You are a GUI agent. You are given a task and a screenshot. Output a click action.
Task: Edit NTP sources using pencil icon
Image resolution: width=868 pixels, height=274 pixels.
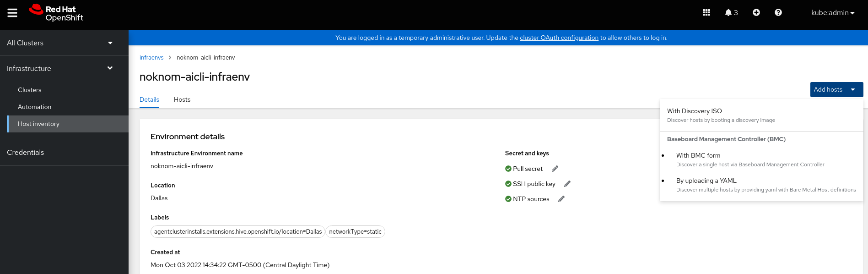561,199
